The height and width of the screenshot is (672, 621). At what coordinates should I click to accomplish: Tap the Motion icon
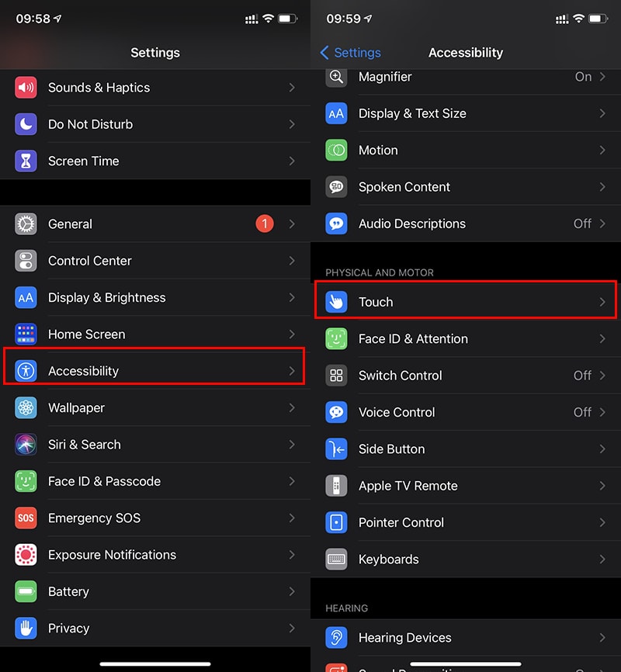coord(336,150)
